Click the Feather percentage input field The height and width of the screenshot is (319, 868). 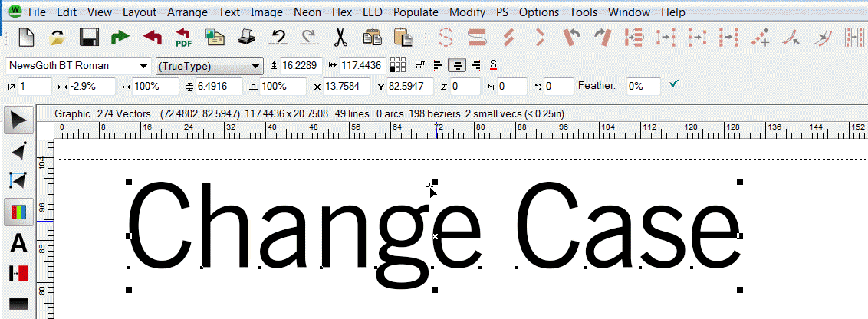[x=643, y=87]
